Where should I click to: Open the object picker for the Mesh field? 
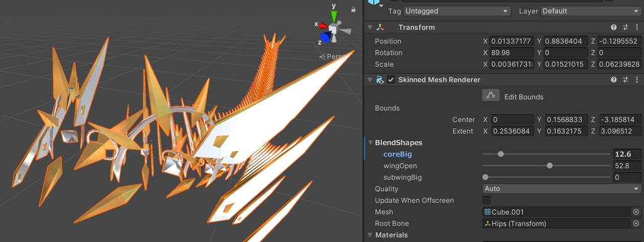tap(636, 212)
